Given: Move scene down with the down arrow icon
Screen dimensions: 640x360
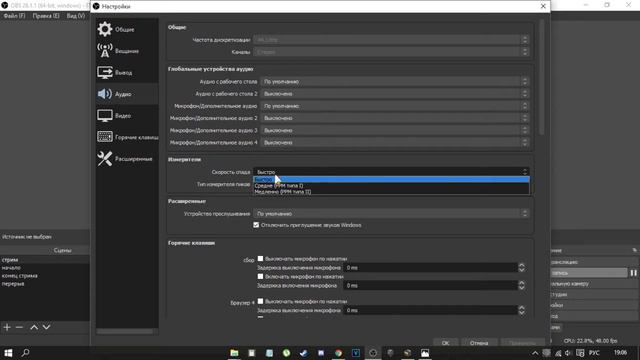Looking at the screenshot, I should click(47, 327).
